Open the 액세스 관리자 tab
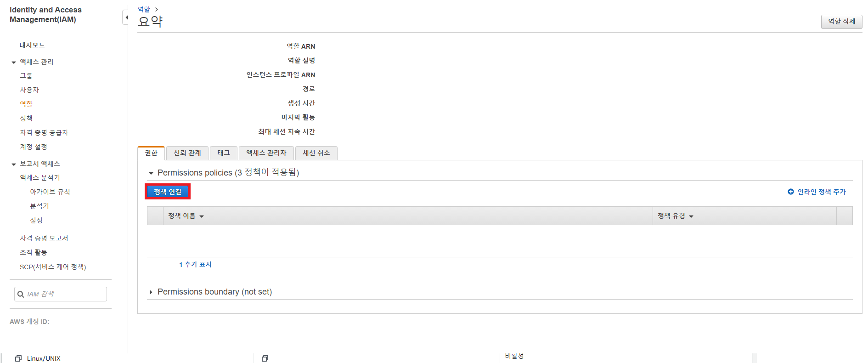This screenshot has height=363, width=868. [x=266, y=153]
